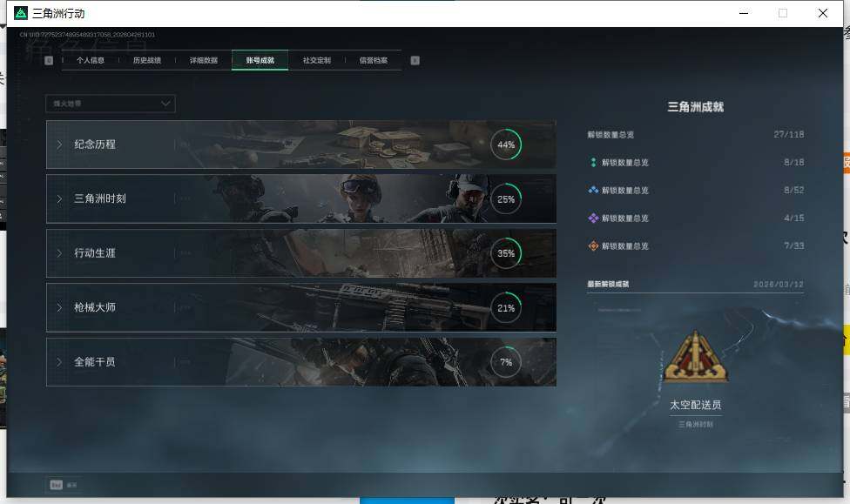The height and width of the screenshot is (504, 850).
Task: Click the green tier icon beside 8/18
Action: [x=593, y=162]
